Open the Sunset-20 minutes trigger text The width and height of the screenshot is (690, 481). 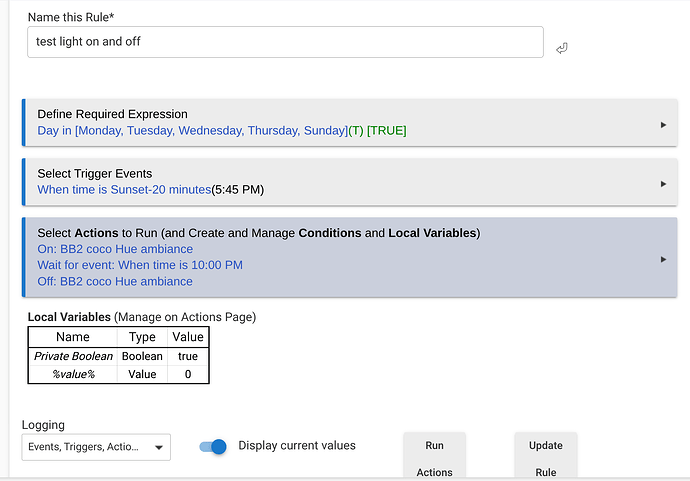pos(150,189)
